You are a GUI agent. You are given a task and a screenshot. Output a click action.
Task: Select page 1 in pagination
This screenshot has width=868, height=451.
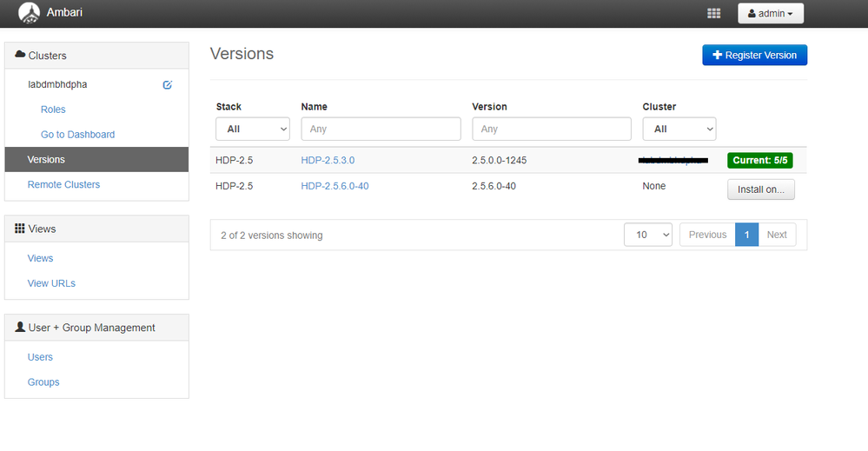[x=746, y=235]
